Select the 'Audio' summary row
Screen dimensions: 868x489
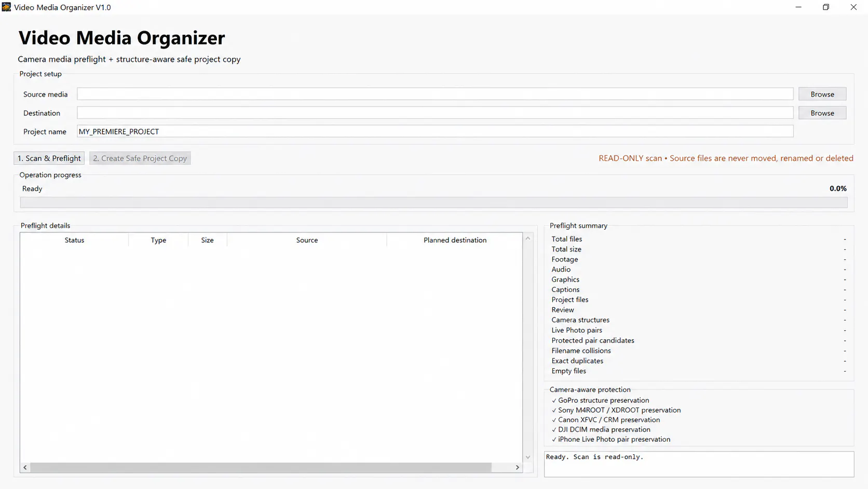tap(699, 269)
